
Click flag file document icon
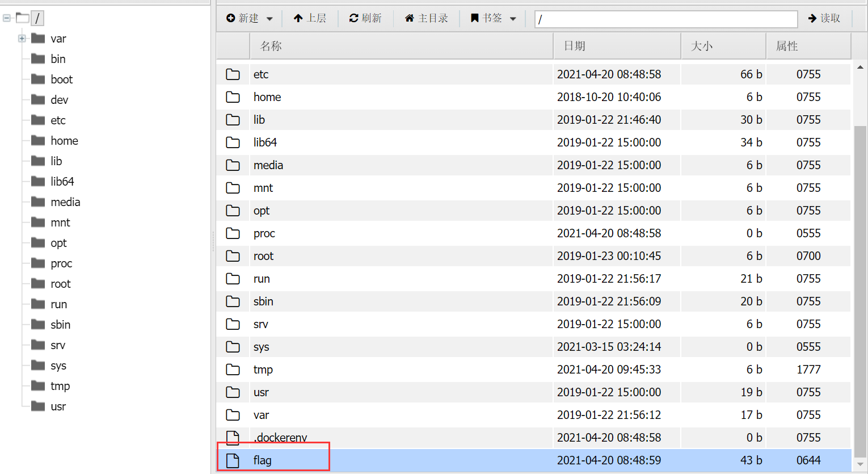pyautogui.click(x=233, y=460)
